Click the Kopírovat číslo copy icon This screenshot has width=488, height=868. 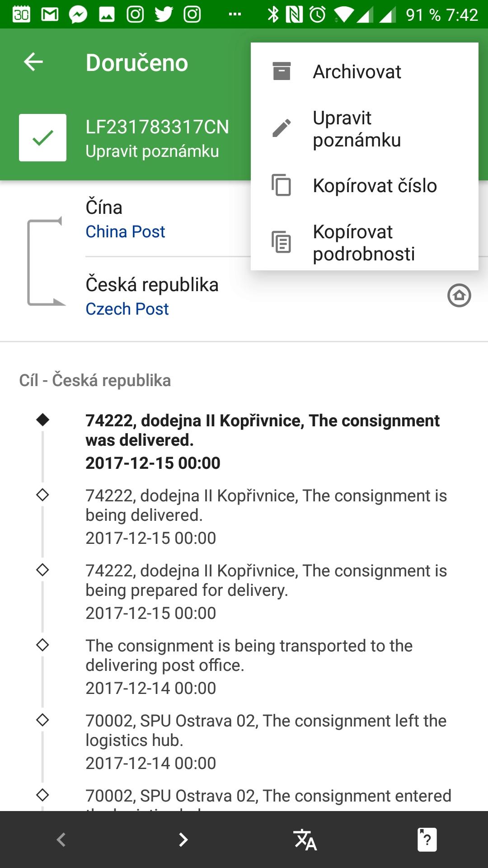[x=282, y=185]
